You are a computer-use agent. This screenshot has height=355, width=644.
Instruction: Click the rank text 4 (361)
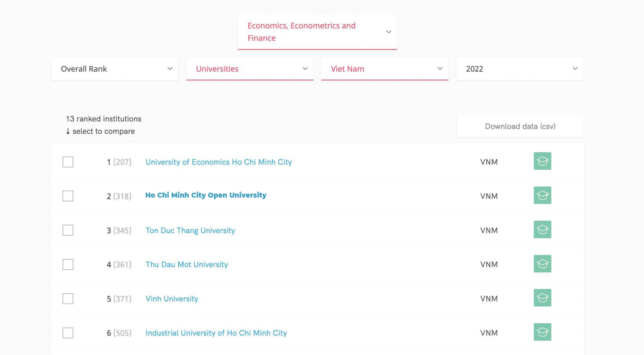point(119,265)
